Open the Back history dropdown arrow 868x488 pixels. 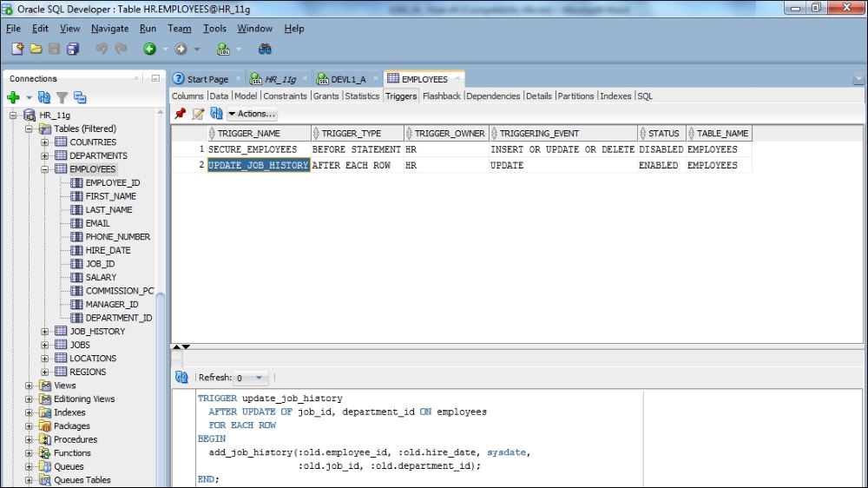coord(165,49)
